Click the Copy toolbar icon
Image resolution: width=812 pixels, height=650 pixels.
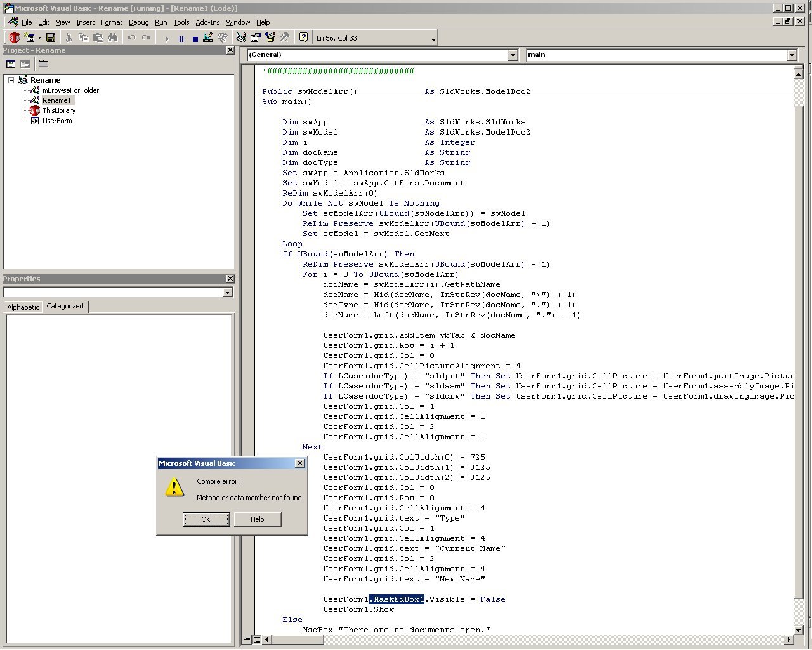coord(83,38)
